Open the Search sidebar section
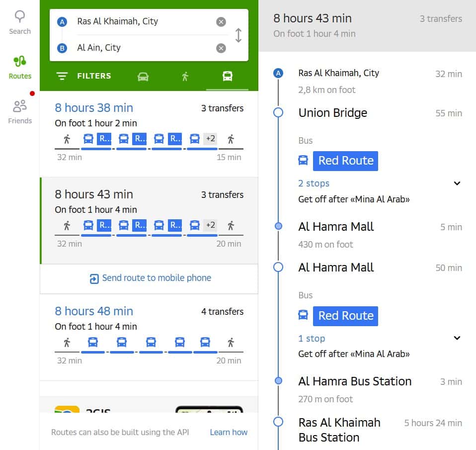This screenshot has width=476, height=450. pos(20,22)
